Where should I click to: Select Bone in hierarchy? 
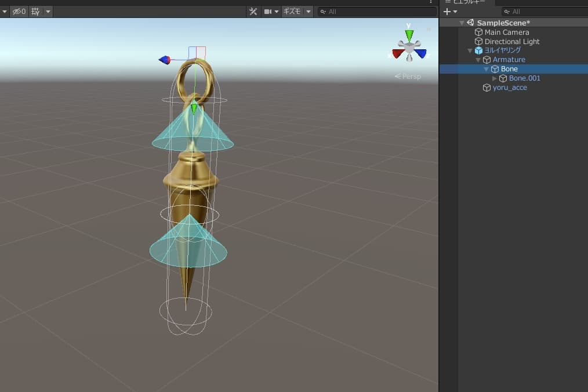tap(509, 69)
